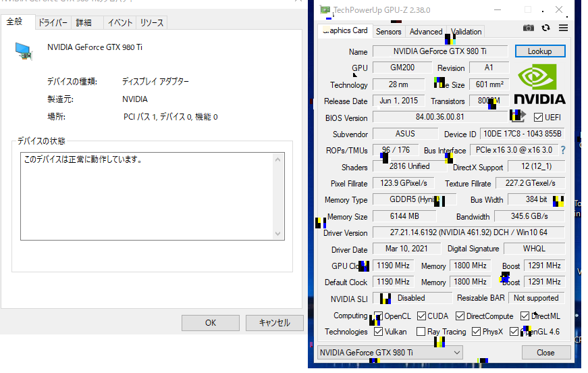Click the Pixel Fillrate 123.9 GPixel/s value

click(x=404, y=183)
